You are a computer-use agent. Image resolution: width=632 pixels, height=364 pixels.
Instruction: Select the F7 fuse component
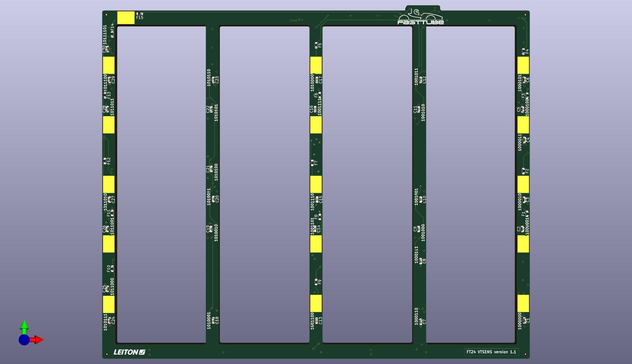point(313,162)
